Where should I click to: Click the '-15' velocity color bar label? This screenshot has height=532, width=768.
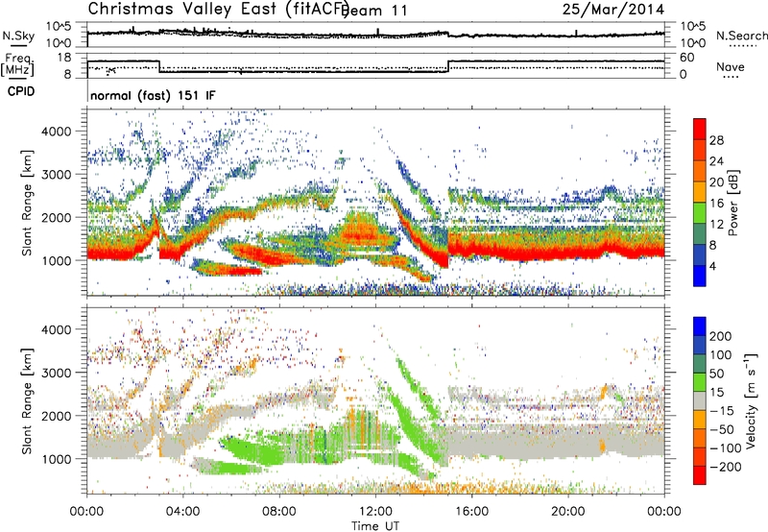tap(722, 411)
